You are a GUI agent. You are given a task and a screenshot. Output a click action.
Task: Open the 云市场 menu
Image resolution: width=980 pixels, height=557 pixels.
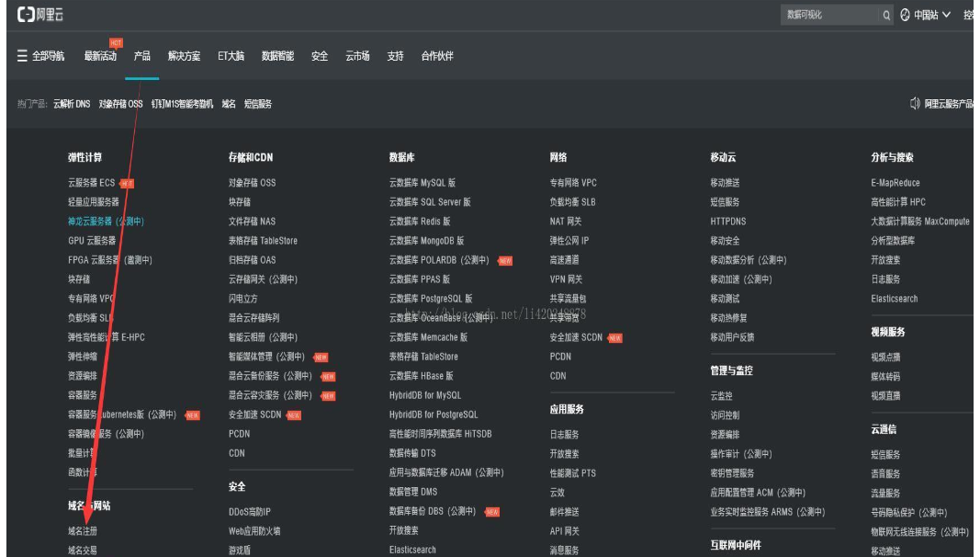coord(357,56)
